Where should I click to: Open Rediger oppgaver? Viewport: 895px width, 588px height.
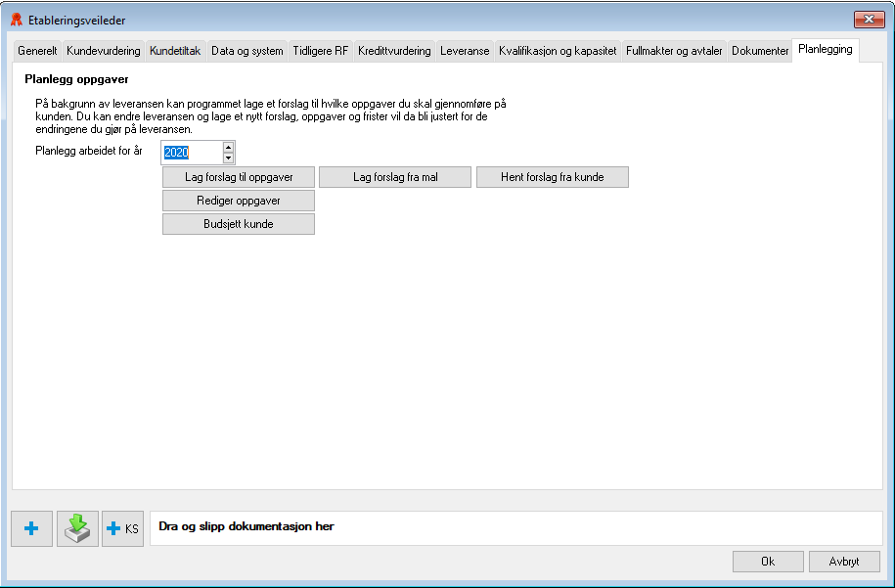coord(239,201)
